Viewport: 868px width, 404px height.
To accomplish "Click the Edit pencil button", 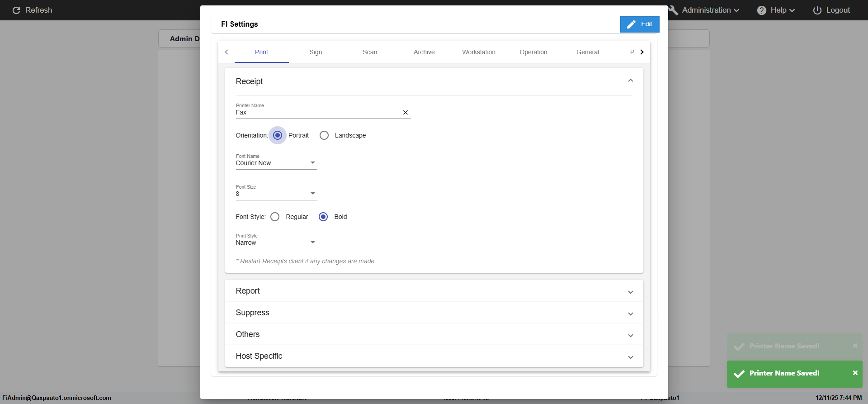I will pyautogui.click(x=639, y=24).
